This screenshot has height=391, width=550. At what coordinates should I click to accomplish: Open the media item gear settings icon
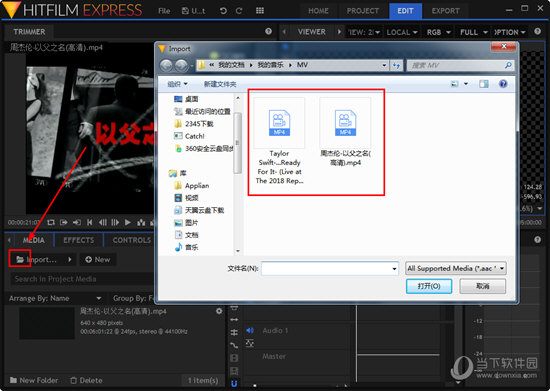(x=219, y=311)
